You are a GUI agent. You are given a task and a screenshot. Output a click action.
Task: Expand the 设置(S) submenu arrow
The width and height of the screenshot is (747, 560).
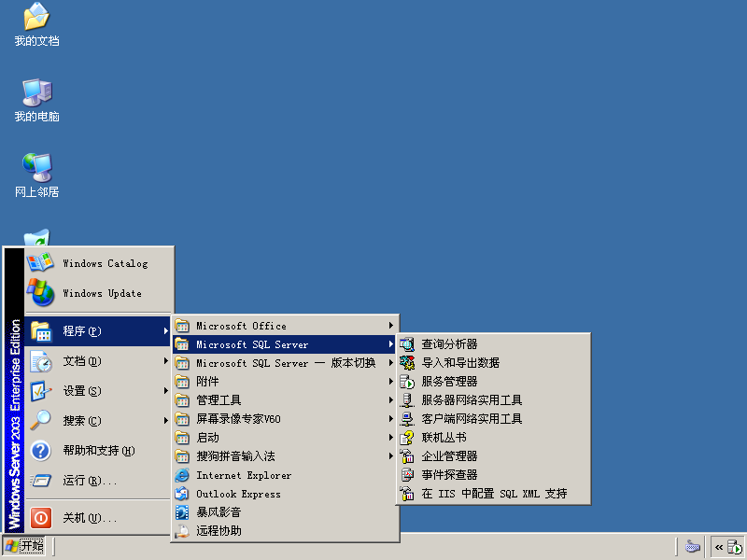click(x=166, y=391)
